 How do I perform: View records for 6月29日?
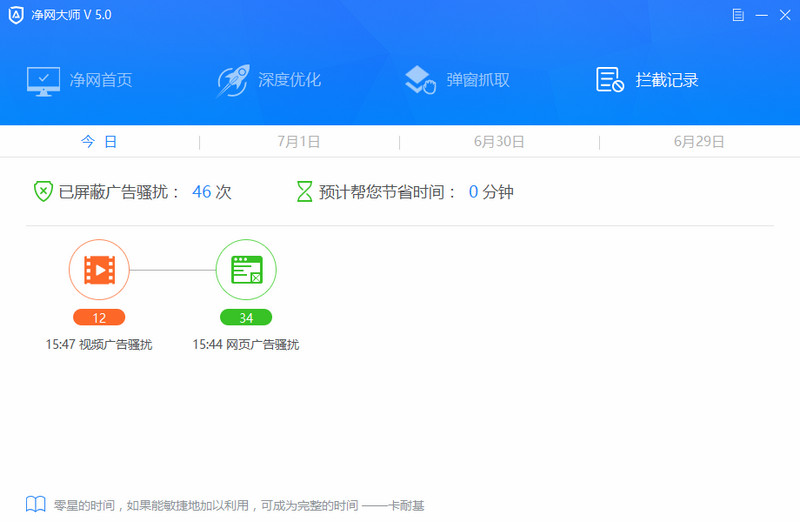point(699,142)
